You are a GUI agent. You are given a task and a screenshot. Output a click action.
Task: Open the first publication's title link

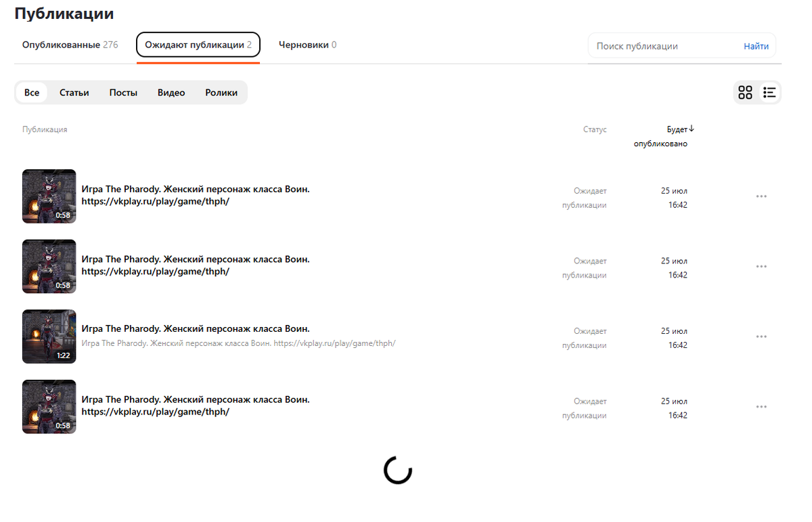point(196,196)
